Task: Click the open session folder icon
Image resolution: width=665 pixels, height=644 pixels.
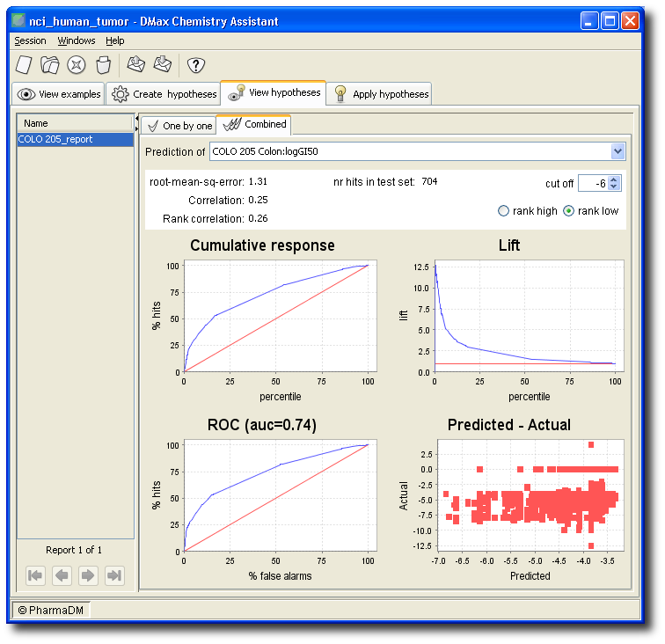Action: (50, 64)
